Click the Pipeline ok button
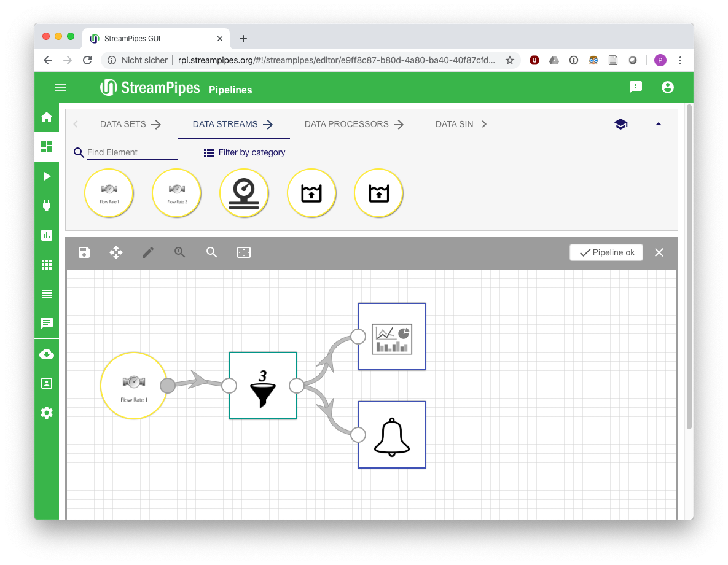Viewport: 728px width, 565px height. coord(606,252)
